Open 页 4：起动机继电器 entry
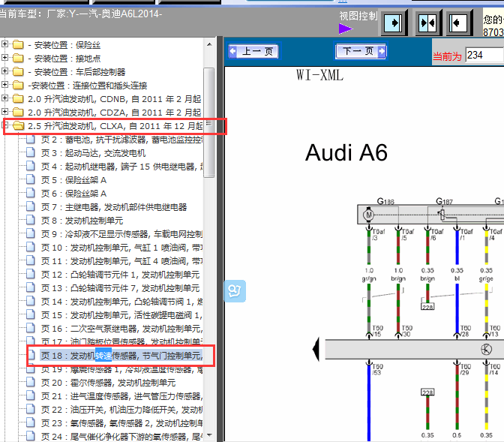This screenshot has height=442, width=504. point(121,167)
